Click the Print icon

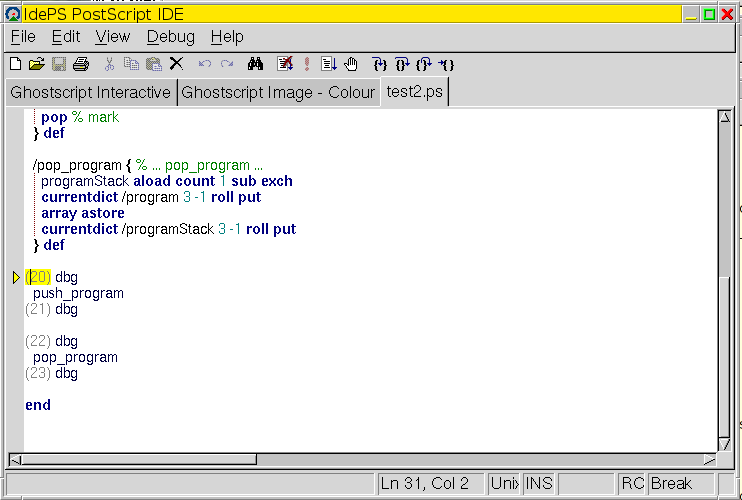tap(81, 64)
